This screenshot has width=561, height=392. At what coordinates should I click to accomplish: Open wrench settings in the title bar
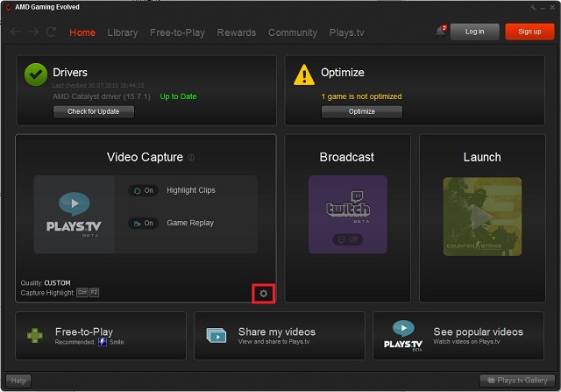coord(533,7)
